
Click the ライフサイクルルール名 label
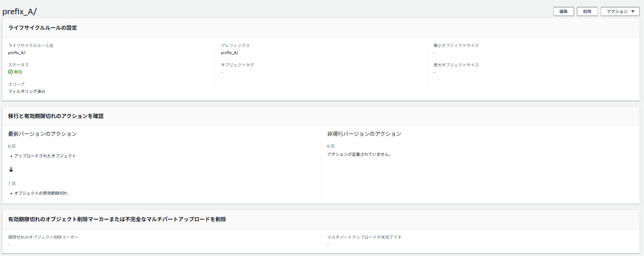(31, 46)
